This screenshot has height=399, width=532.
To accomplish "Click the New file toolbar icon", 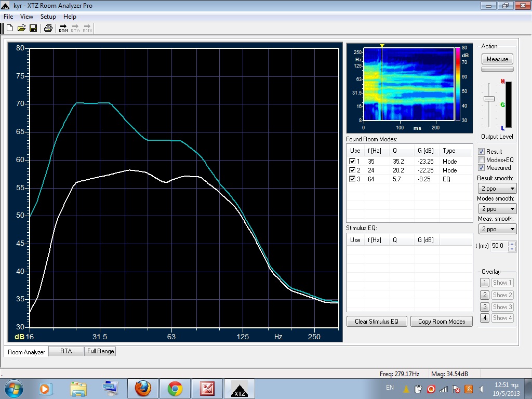I will pos(9,28).
